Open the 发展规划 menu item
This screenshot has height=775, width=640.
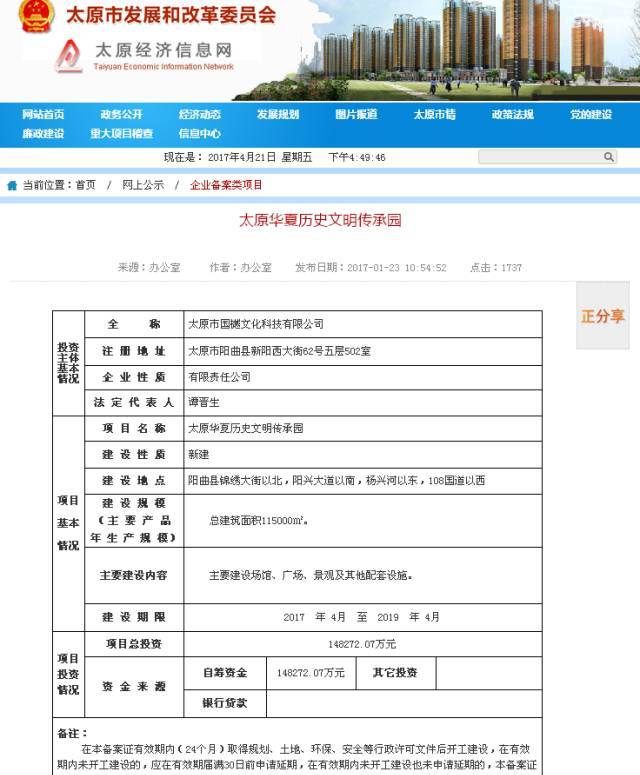point(278,115)
